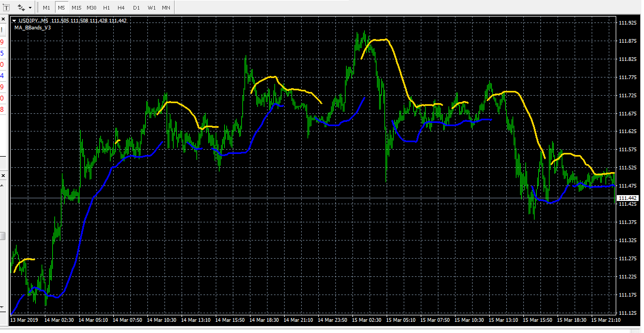Click the 15 Mar 21:10 time label
This screenshot has width=644, height=333.
[x=606, y=320]
